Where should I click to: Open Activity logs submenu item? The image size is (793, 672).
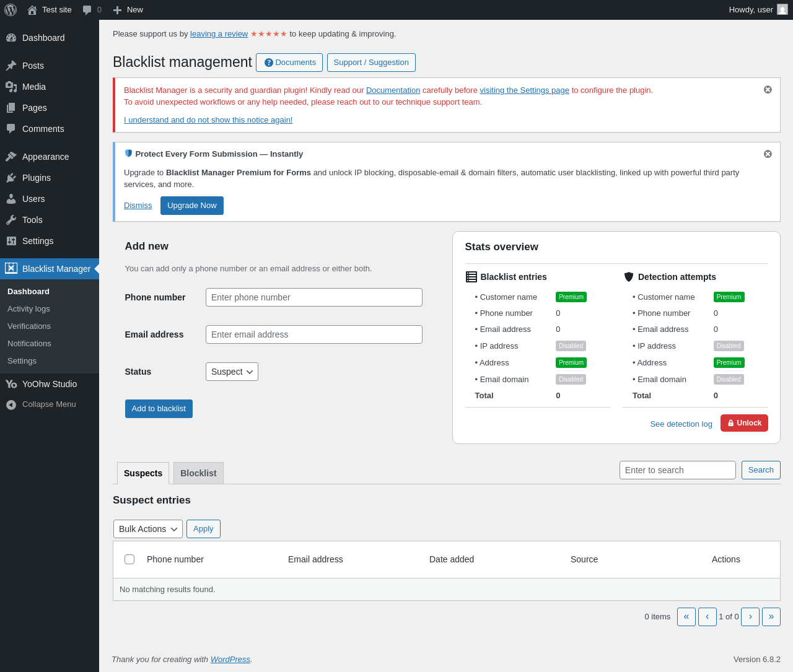28,308
